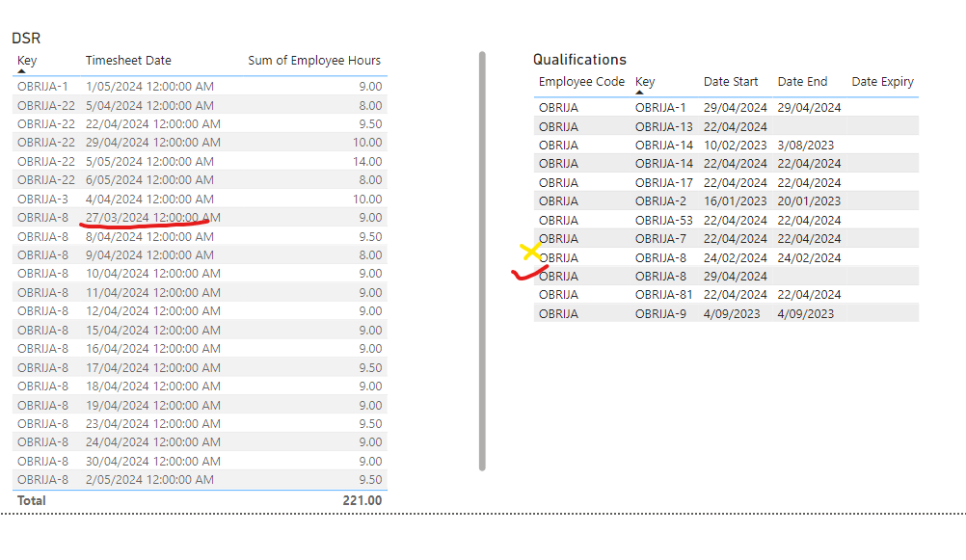Select cell 15/04/2024 12:00:00 AM
The image size is (966, 560).
point(152,331)
